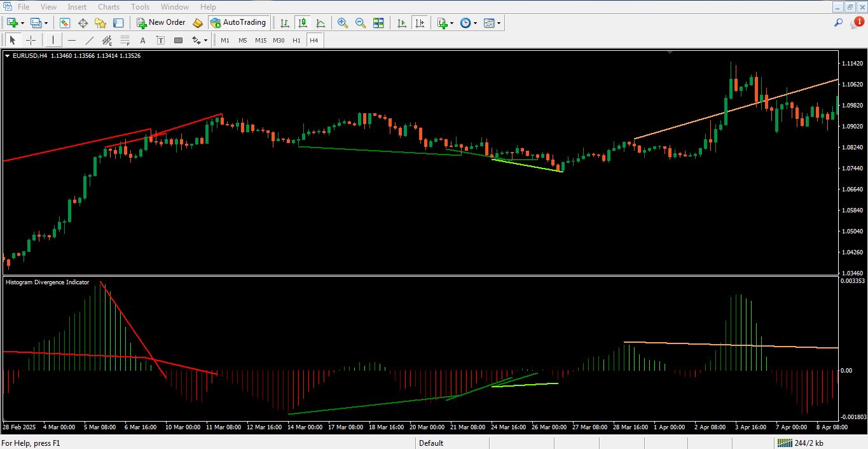Open the Terminal panel icon
The width and height of the screenshot is (868, 449).
(118, 23)
